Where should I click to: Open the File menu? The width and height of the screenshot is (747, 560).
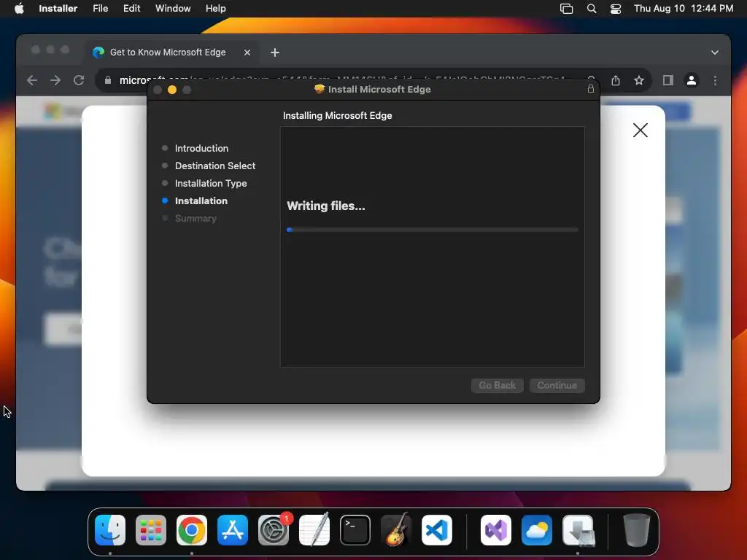pos(101,9)
